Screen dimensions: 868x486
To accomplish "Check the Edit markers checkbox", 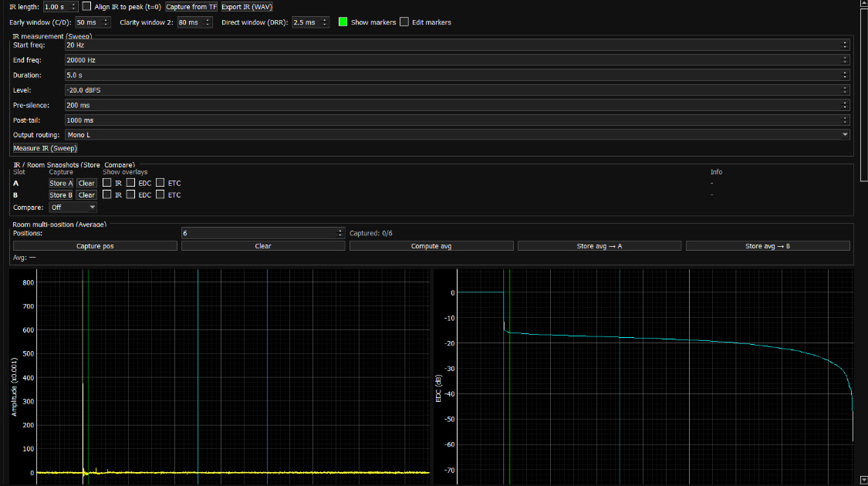I will (404, 22).
